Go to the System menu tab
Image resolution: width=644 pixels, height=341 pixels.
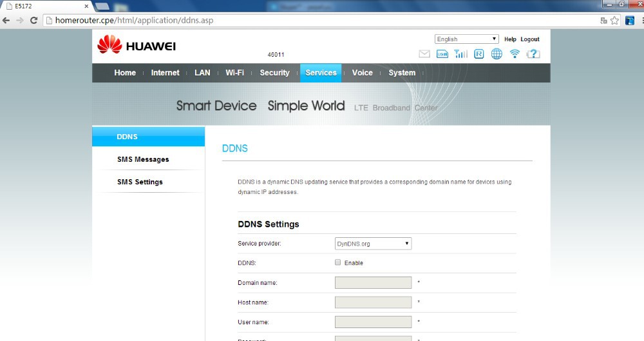click(402, 73)
